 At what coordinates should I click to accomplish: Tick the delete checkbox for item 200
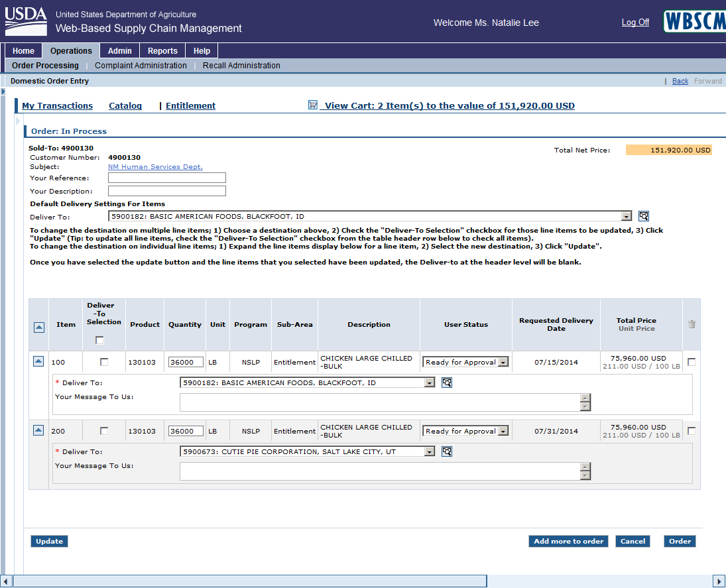point(692,431)
